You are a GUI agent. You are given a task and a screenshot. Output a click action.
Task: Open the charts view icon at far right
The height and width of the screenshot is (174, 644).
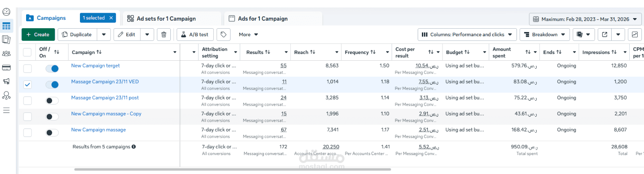[x=634, y=35]
